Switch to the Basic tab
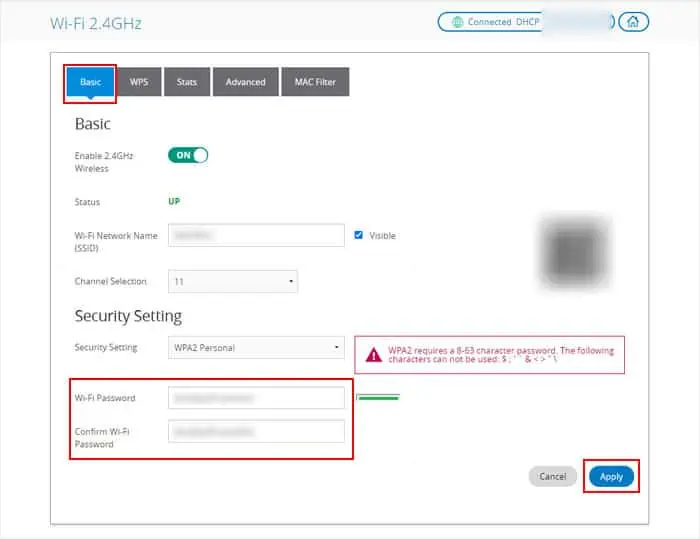This screenshot has height=539, width=700. pos(91,82)
